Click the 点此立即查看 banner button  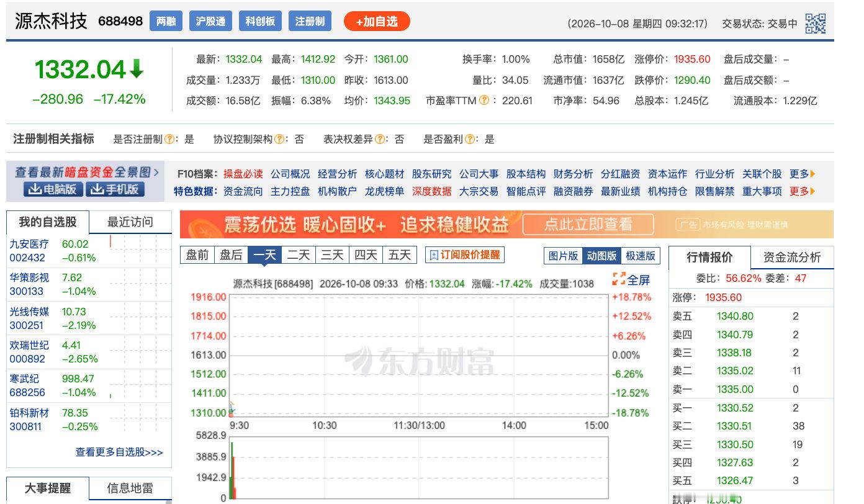(x=588, y=225)
